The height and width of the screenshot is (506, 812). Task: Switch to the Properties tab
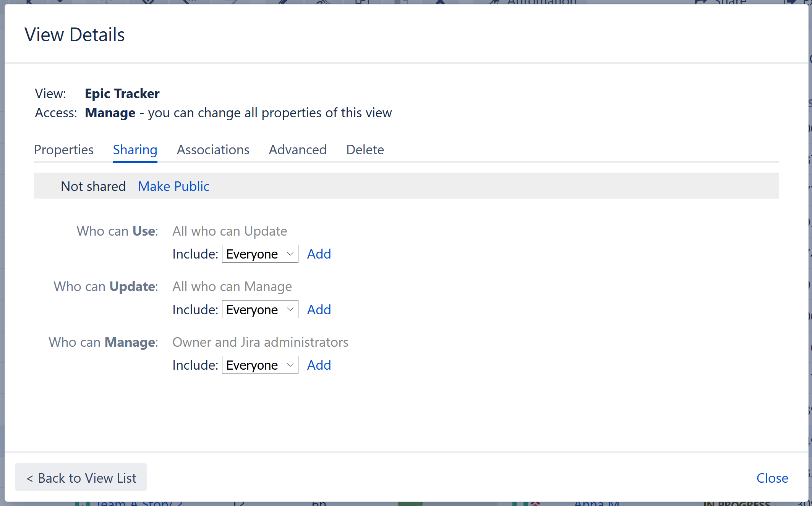63,150
